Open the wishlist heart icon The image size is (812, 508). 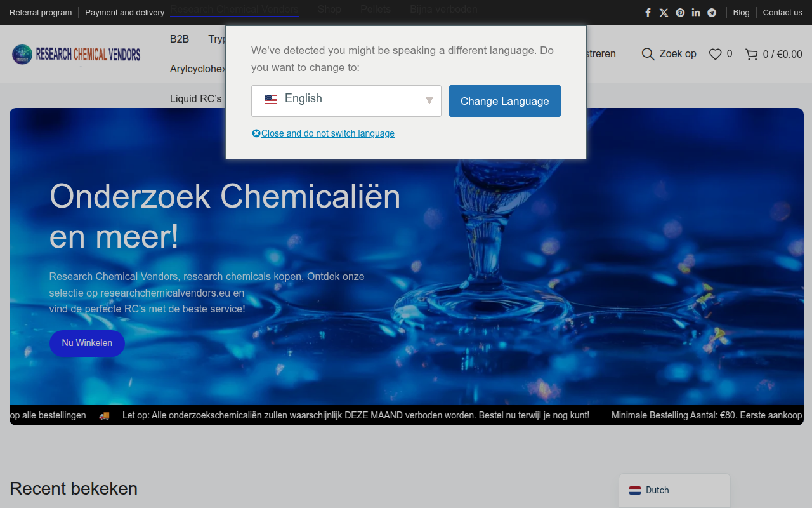(715, 54)
